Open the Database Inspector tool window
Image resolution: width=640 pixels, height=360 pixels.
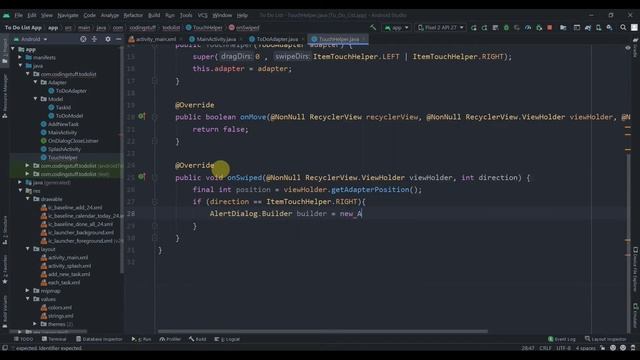99,339
